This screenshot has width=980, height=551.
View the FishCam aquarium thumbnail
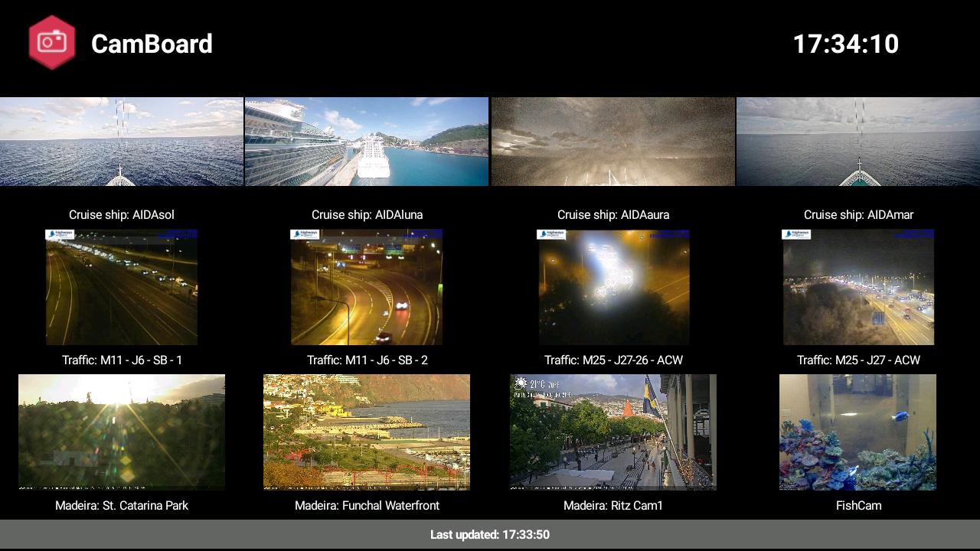pyautogui.click(x=858, y=432)
